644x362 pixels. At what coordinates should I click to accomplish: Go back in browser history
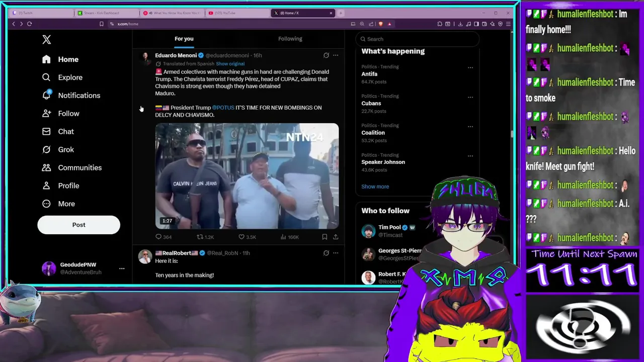[14, 24]
